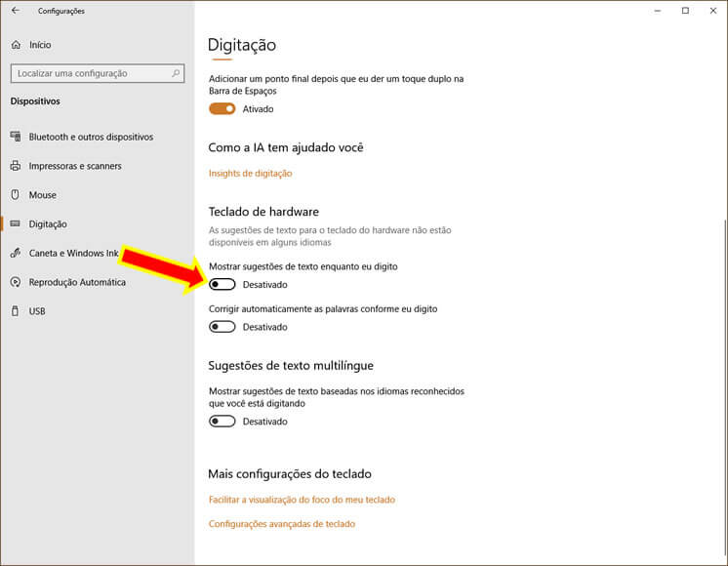Click the search magnifier icon
Screen dimensions: 728x566
pyautogui.click(x=176, y=73)
